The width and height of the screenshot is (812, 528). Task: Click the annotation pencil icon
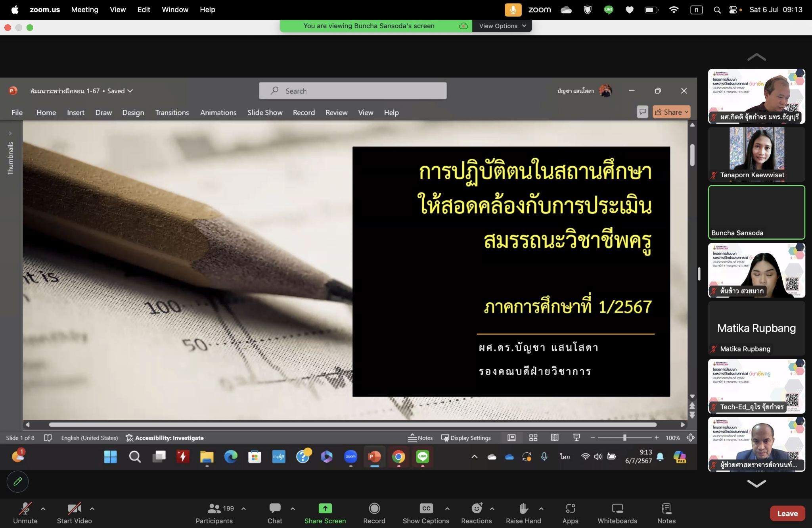pyautogui.click(x=17, y=482)
